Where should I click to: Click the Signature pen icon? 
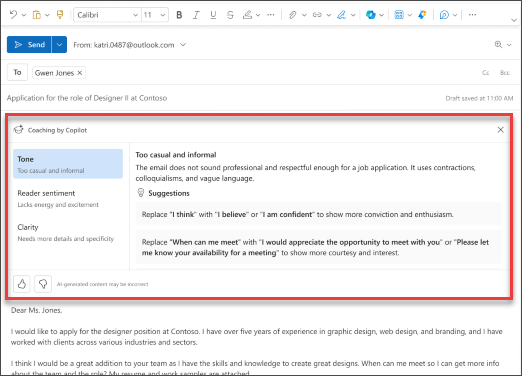341,15
